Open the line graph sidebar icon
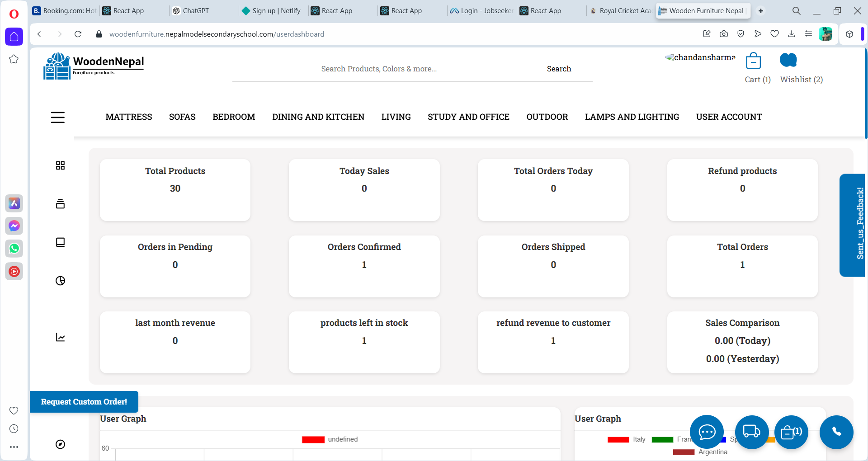This screenshot has height=461, width=868. (60, 337)
